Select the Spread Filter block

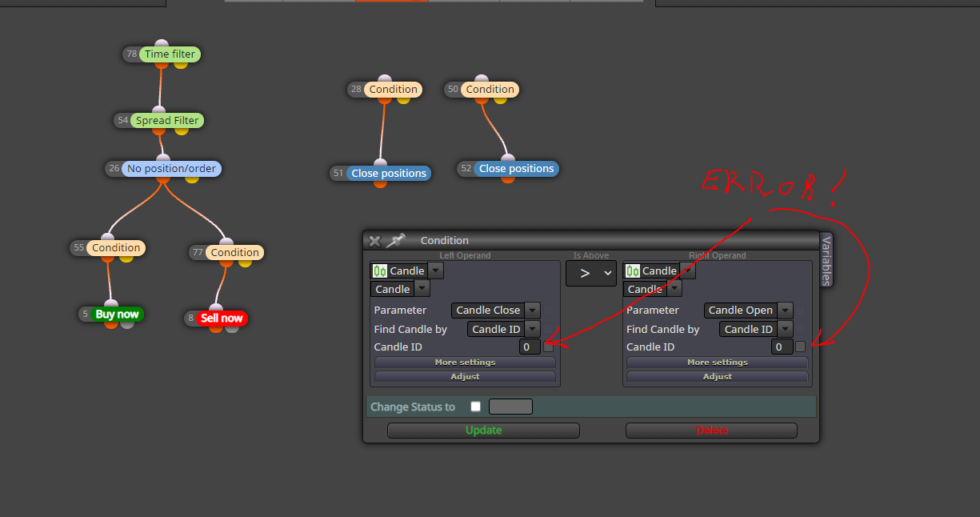[x=167, y=120]
